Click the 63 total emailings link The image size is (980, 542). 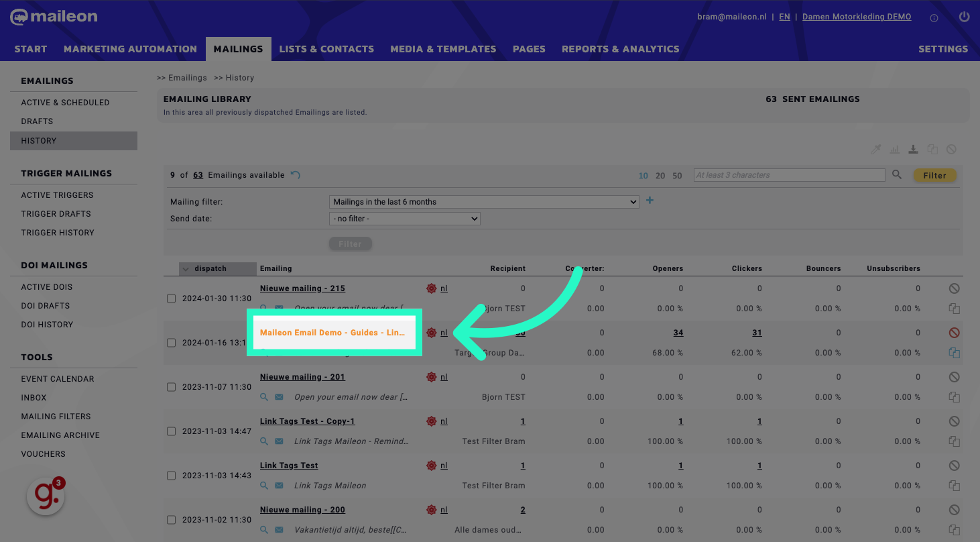coord(198,175)
